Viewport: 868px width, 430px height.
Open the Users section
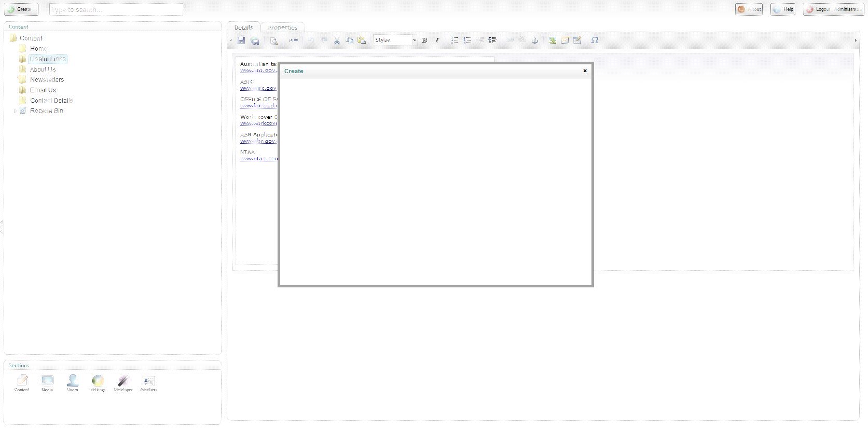73,383
